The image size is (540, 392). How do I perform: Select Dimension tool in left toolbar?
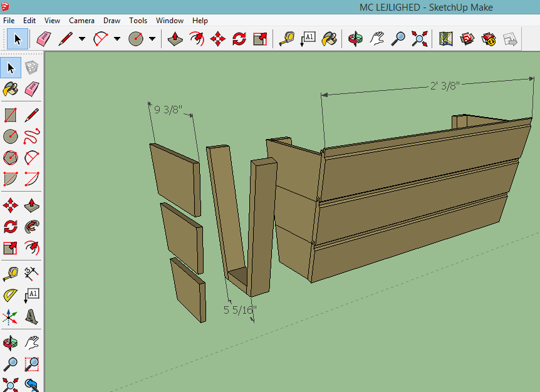(x=31, y=273)
